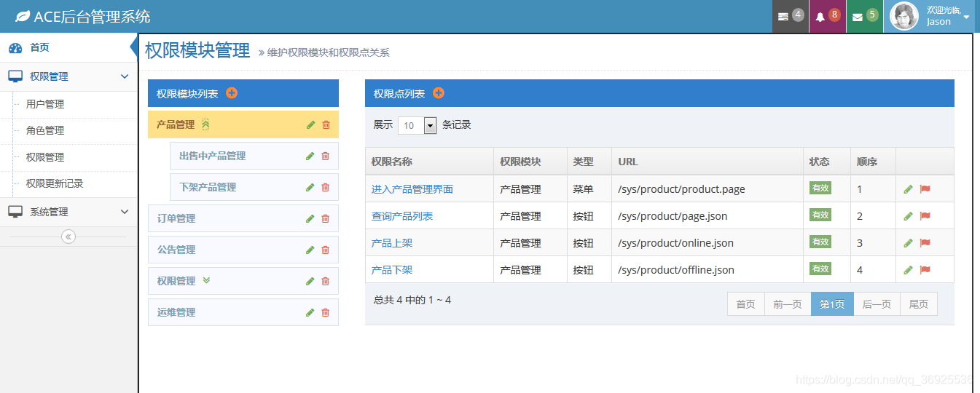The width and height of the screenshot is (980, 393).
Task: Edit the 下架产品管理 module
Action: click(x=310, y=187)
